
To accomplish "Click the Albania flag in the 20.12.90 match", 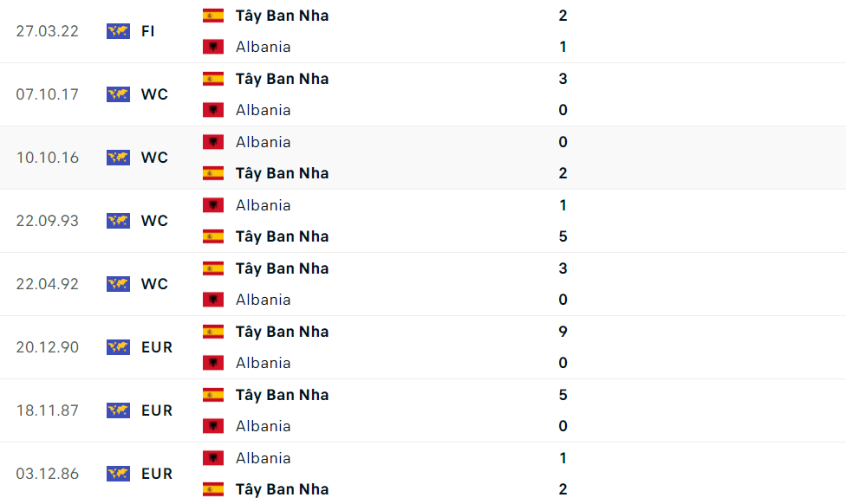I will pyautogui.click(x=213, y=363).
